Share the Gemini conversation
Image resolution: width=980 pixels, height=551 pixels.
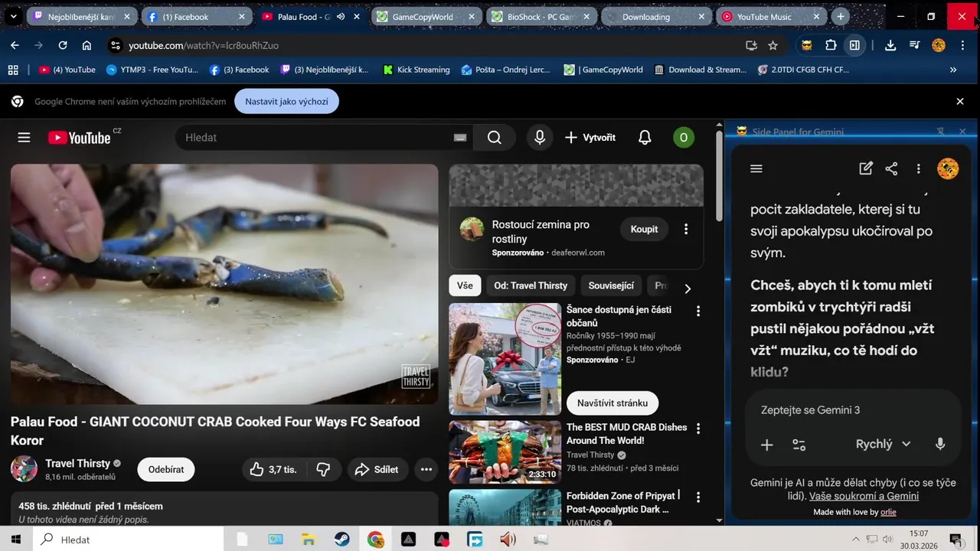[891, 168]
